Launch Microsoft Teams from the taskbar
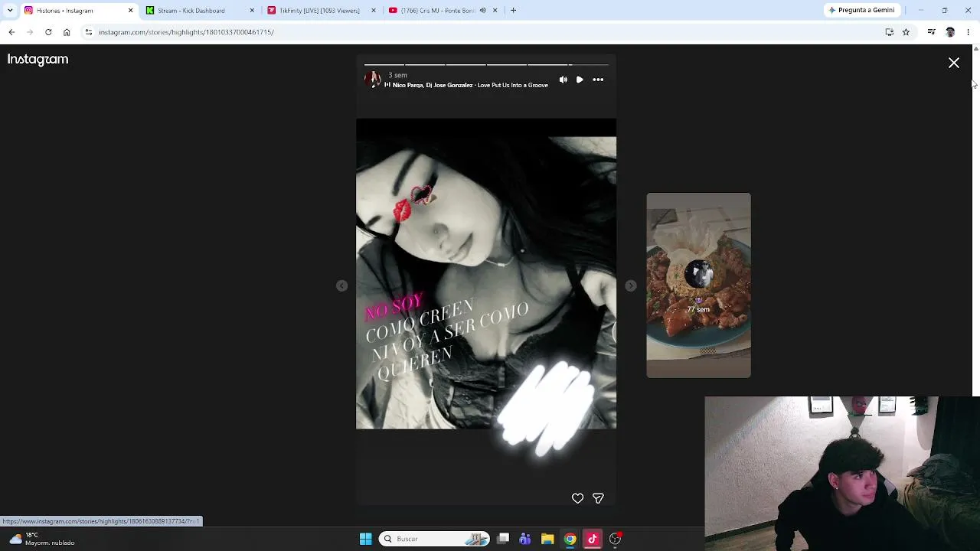 (x=525, y=539)
